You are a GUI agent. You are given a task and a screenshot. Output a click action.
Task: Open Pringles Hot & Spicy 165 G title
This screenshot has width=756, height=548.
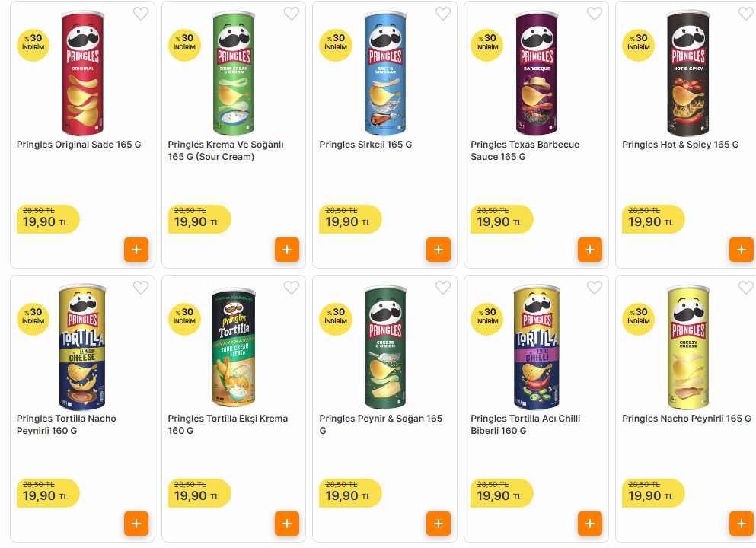click(681, 145)
